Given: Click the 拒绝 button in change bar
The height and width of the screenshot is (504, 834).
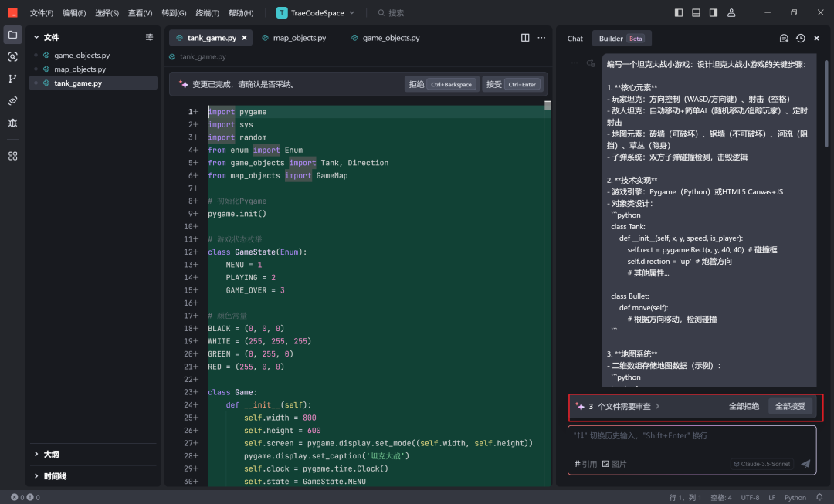Looking at the screenshot, I should tap(442, 84).
